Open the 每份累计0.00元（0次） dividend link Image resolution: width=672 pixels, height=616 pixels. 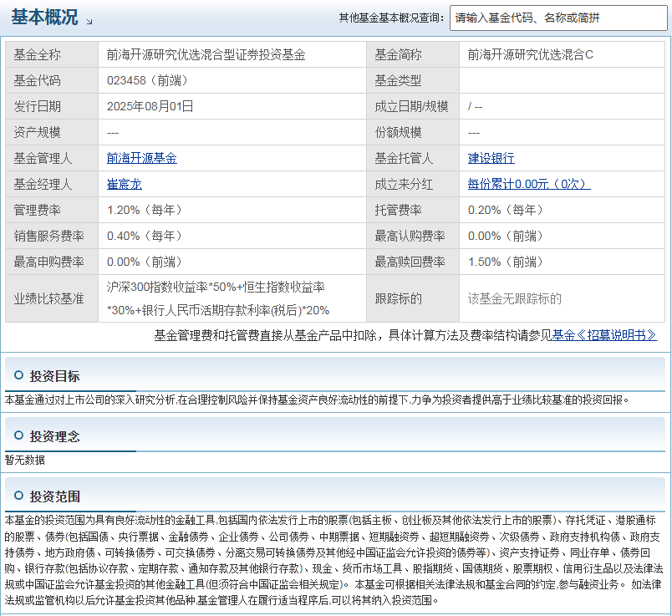click(529, 185)
